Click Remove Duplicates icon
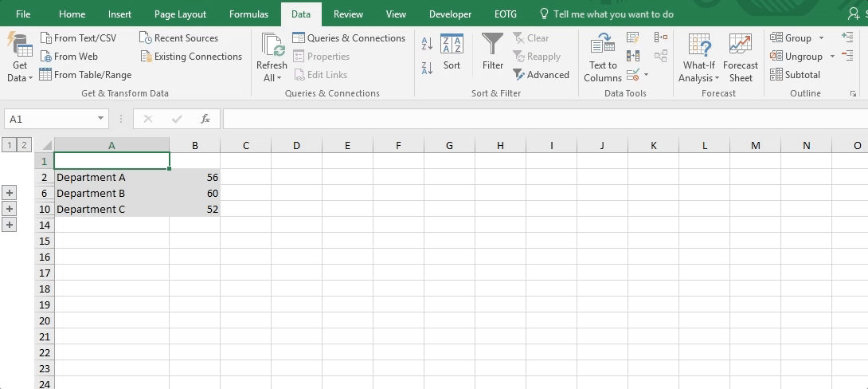 pyautogui.click(x=633, y=56)
